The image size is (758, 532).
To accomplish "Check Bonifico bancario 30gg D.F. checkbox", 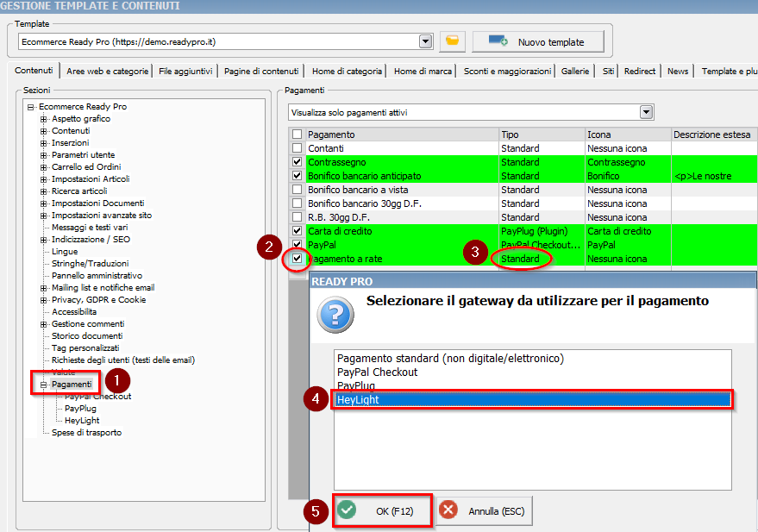I will 298,203.
